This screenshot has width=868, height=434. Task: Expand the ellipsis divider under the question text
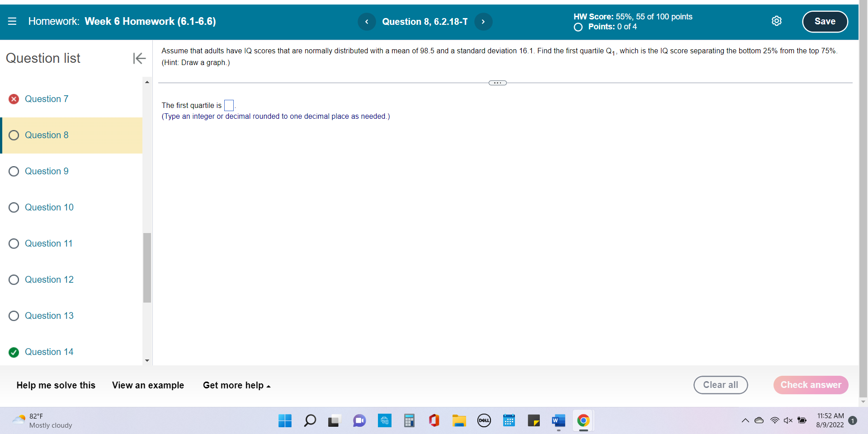498,83
